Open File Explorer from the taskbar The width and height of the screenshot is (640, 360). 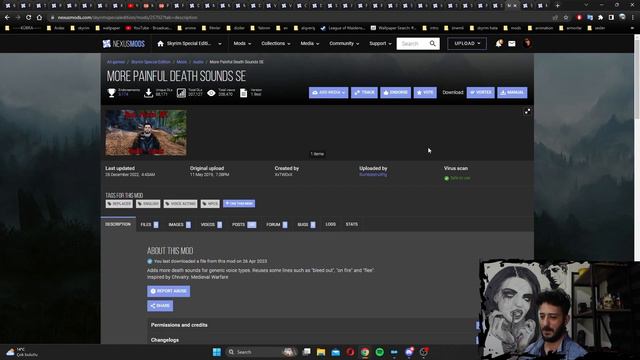tap(321, 352)
